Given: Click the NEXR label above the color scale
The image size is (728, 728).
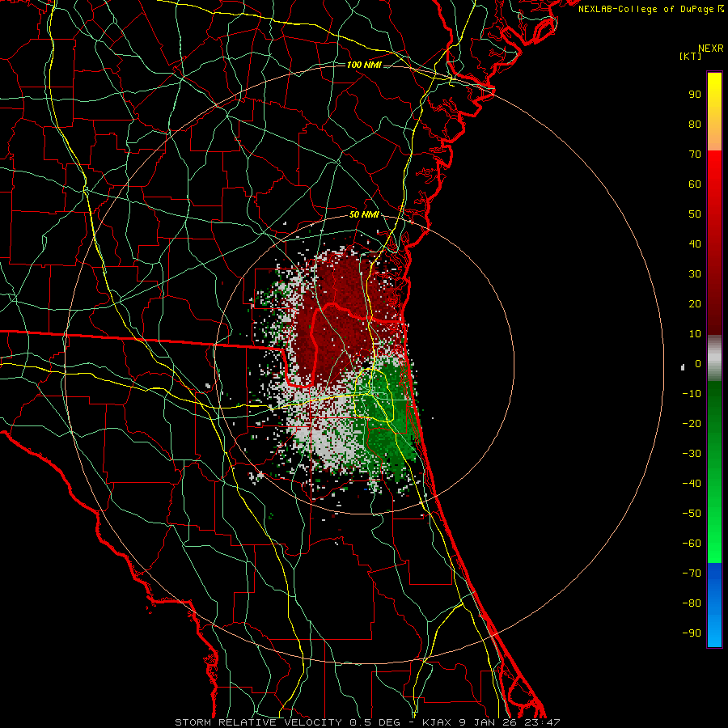Looking at the screenshot, I should click(710, 49).
